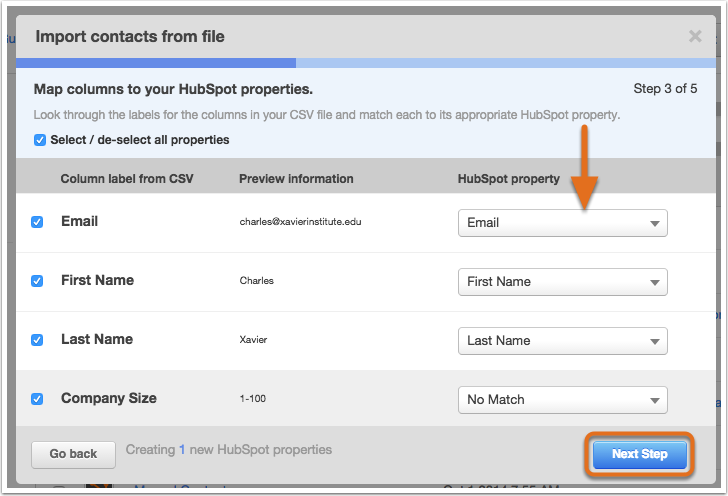Uncheck the Email column checkbox
This screenshot has height=496, width=728.
(x=37, y=222)
